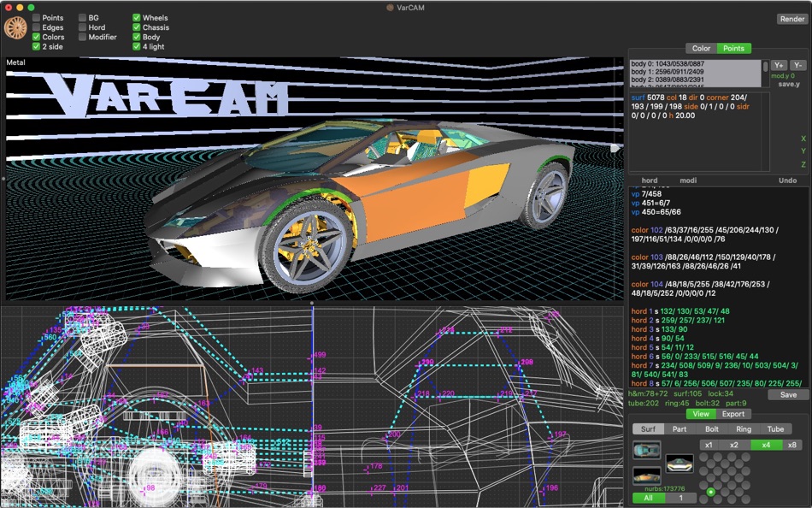Viewport: 812px width, 508px height.
Task: Select the Ring segment
Action: [744, 429]
